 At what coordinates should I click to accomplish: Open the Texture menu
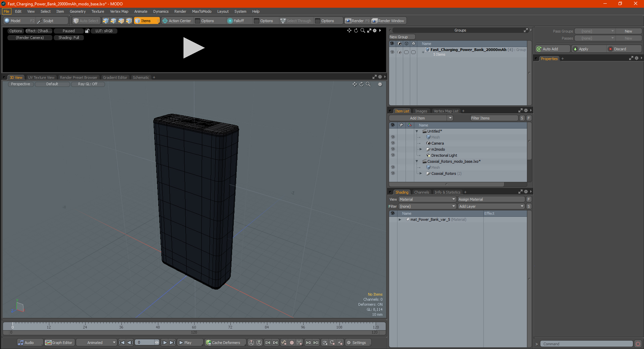coord(98,11)
